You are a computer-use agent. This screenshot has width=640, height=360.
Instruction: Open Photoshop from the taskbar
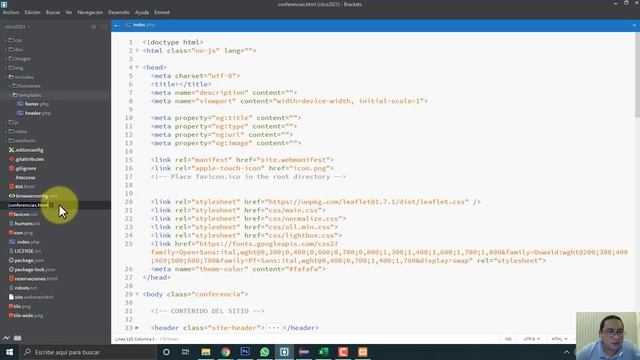click(245, 352)
